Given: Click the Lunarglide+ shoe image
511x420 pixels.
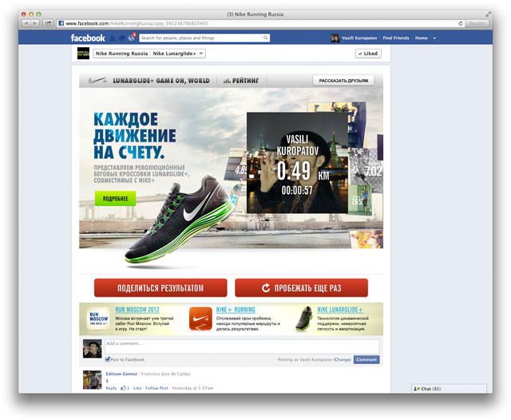Looking at the screenshot, I should point(179,221).
